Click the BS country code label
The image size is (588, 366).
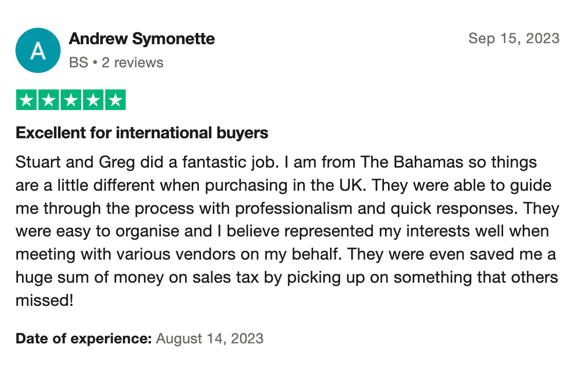tap(78, 63)
